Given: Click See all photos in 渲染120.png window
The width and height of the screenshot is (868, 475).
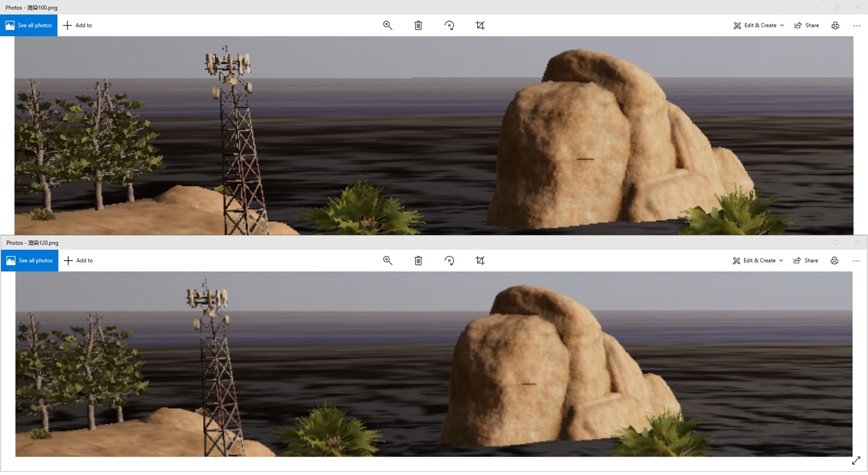Looking at the screenshot, I should point(30,261).
